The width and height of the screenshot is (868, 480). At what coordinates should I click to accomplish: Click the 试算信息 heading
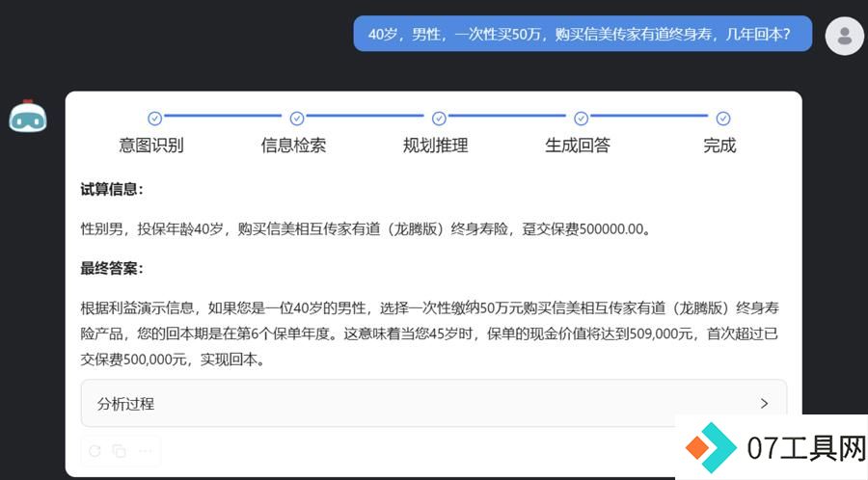click(112, 189)
